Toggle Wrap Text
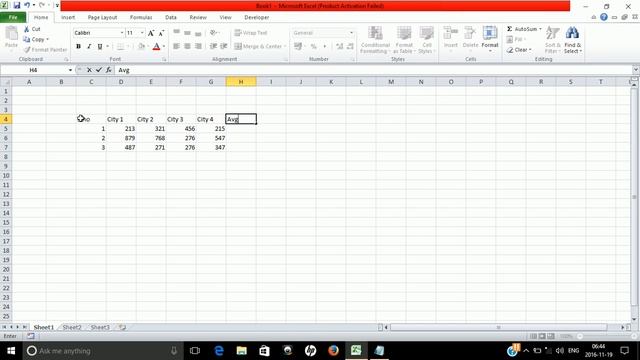Screen dimensions: 640x360 point(251,33)
